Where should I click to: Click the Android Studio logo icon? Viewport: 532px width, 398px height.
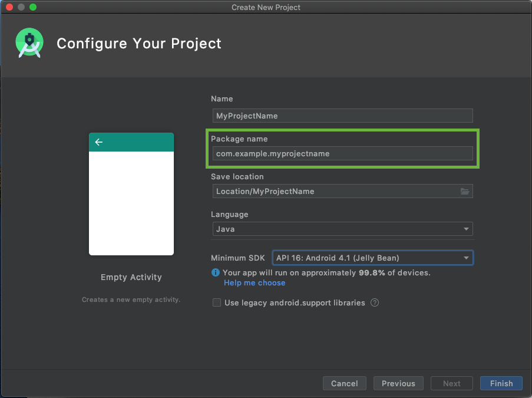[x=29, y=43]
